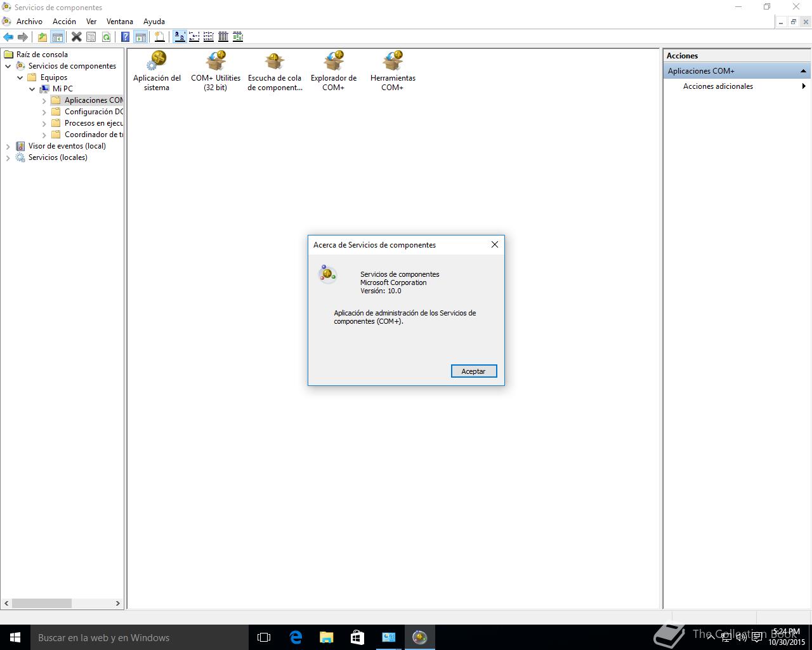Click the Delete X toolbar icon
The width and height of the screenshot is (812, 650).
[x=76, y=37]
